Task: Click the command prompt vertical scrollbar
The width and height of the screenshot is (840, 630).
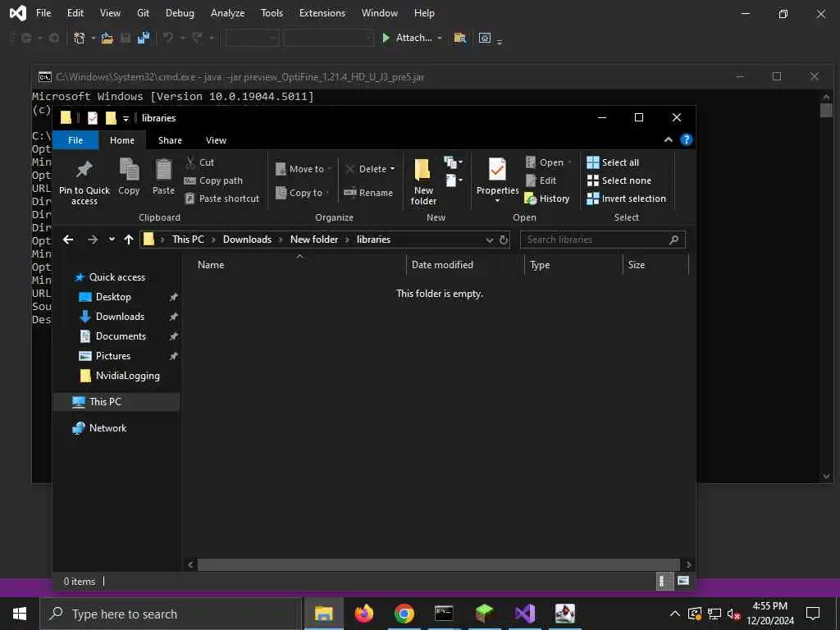Action: [x=826, y=111]
